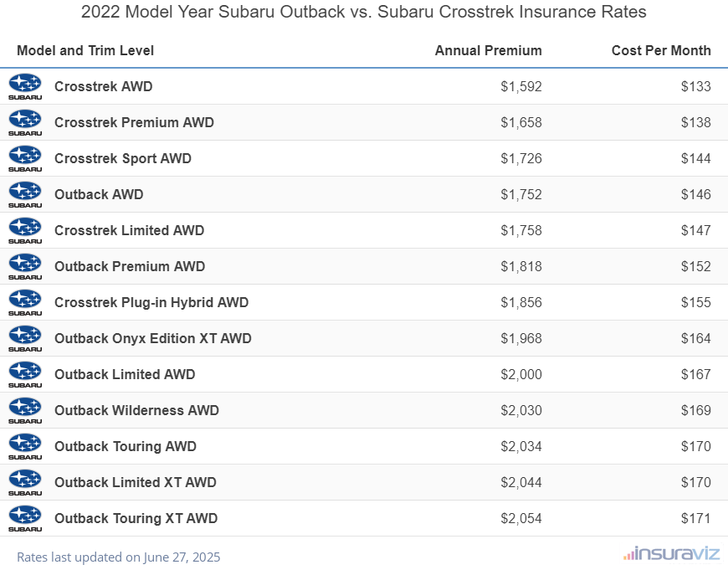The image size is (728, 570).
Task: Click the $2,044 annual premium value
Action: coord(521,483)
